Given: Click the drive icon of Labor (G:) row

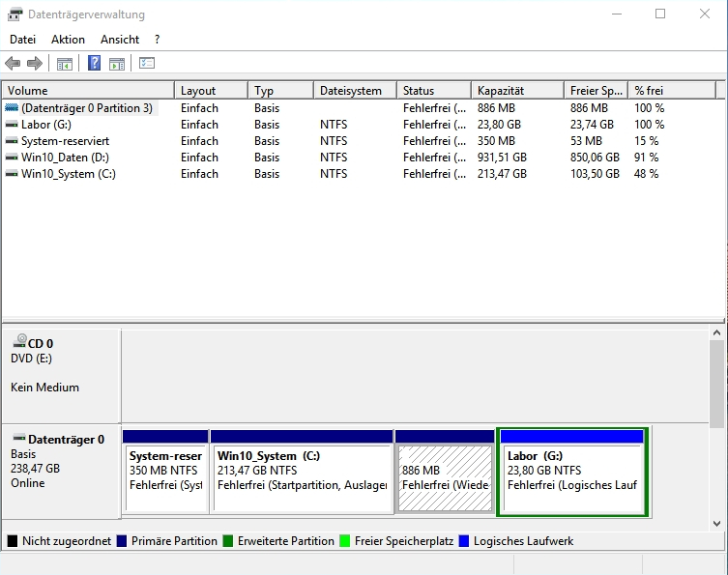Looking at the screenshot, I should click(12, 125).
